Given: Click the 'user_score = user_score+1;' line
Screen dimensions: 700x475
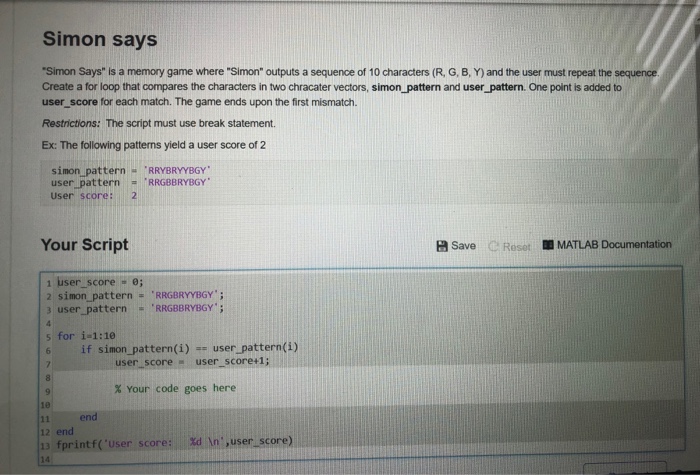Looking at the screenshot, I should [192, 362].
